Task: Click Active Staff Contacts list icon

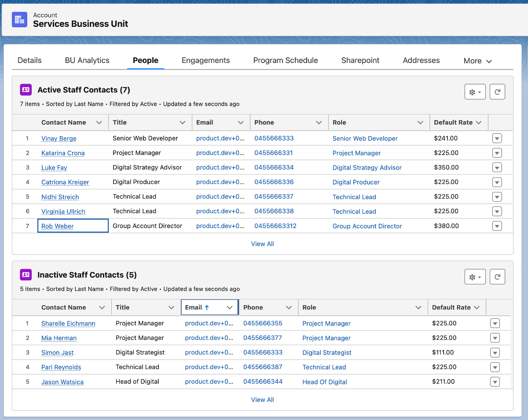Action: click(x=26, y=90)
